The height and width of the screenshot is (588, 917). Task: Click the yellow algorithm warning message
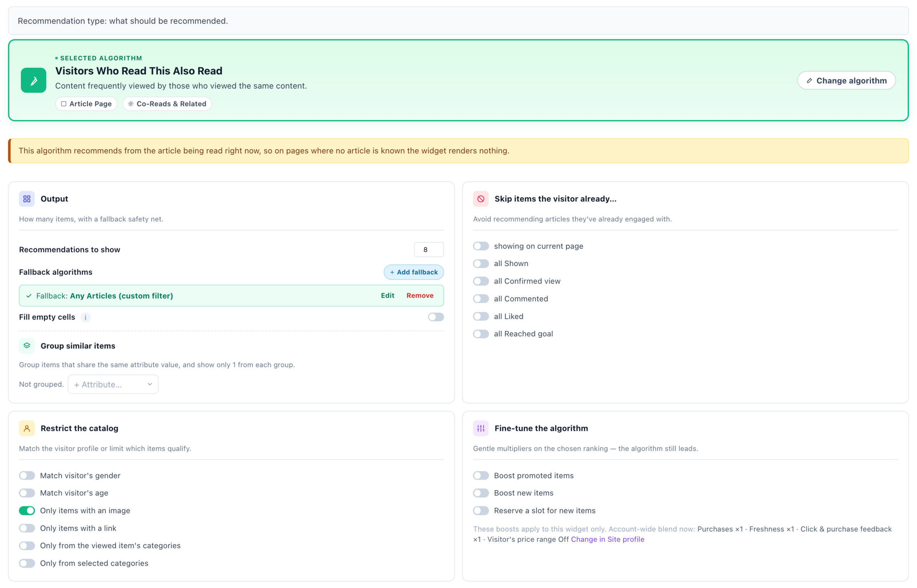[458, 151]
